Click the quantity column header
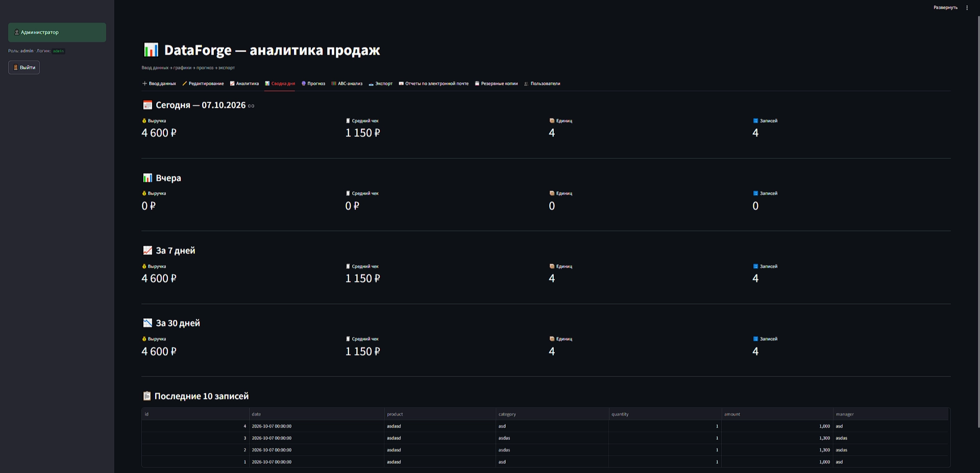The height and width of the screenshot is (473, 980). 665,414
